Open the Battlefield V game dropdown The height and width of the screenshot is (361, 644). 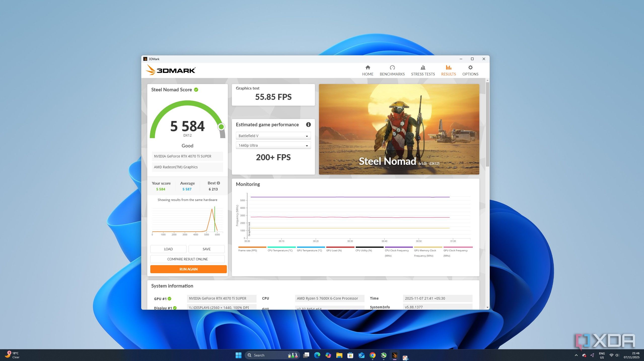click(x=273, y=136)
